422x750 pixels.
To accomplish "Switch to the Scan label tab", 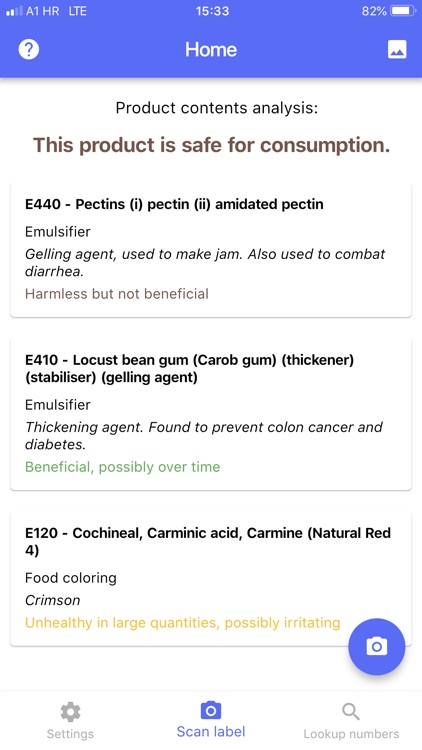I will point(211,720).
